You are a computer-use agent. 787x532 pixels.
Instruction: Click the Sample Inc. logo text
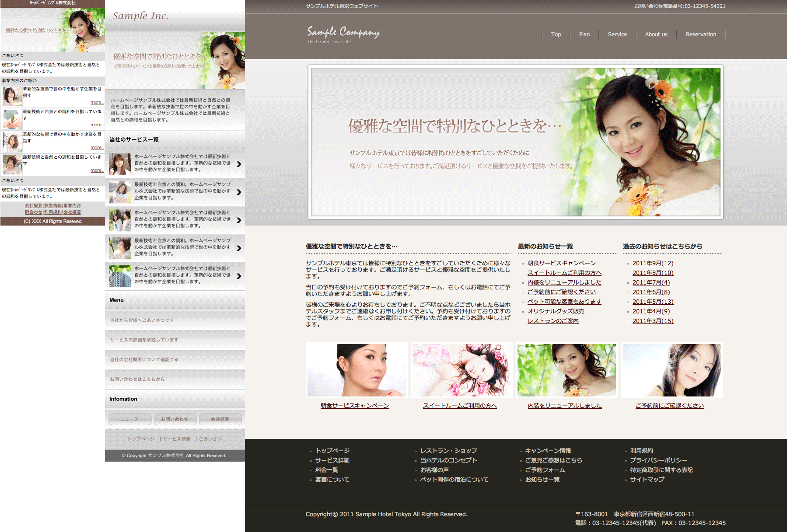coord(140,16)
